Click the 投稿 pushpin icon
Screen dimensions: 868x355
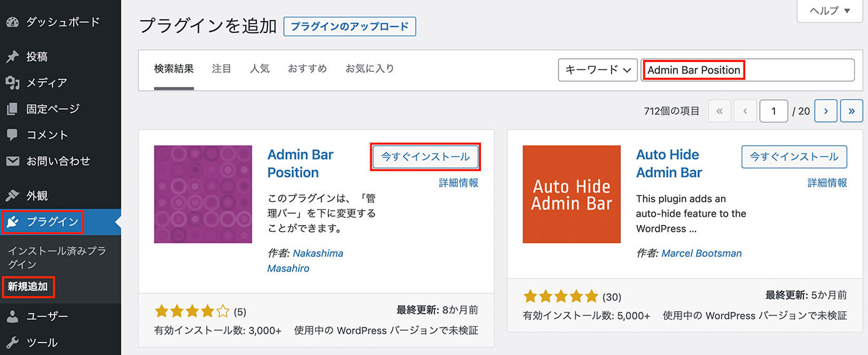tap(13, 57)
